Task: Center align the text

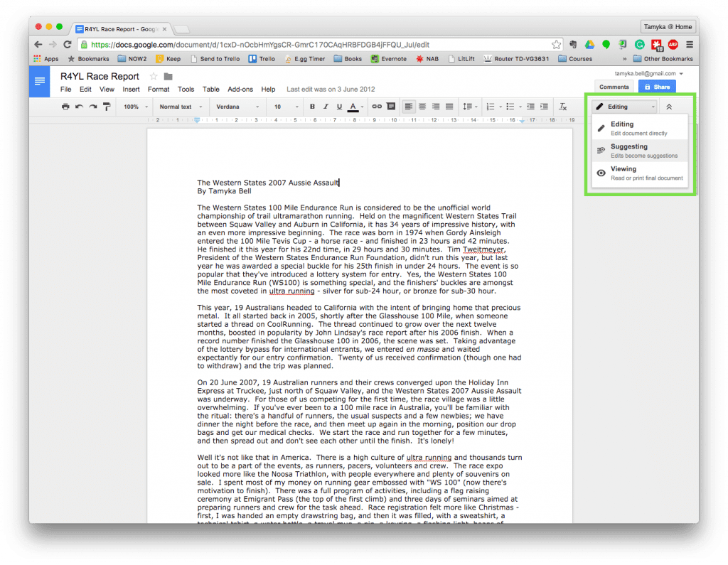Action: click(x=422, y=107)
